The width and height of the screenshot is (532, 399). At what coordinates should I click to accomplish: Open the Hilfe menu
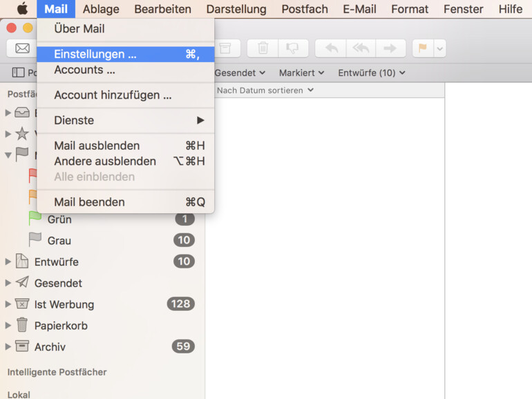(x=511, y=9)
